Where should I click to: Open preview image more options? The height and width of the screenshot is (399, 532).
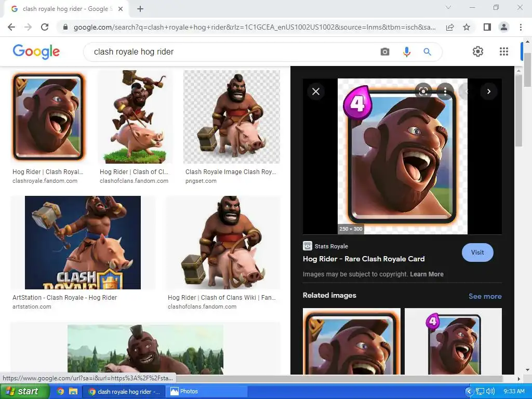[445, 91]
